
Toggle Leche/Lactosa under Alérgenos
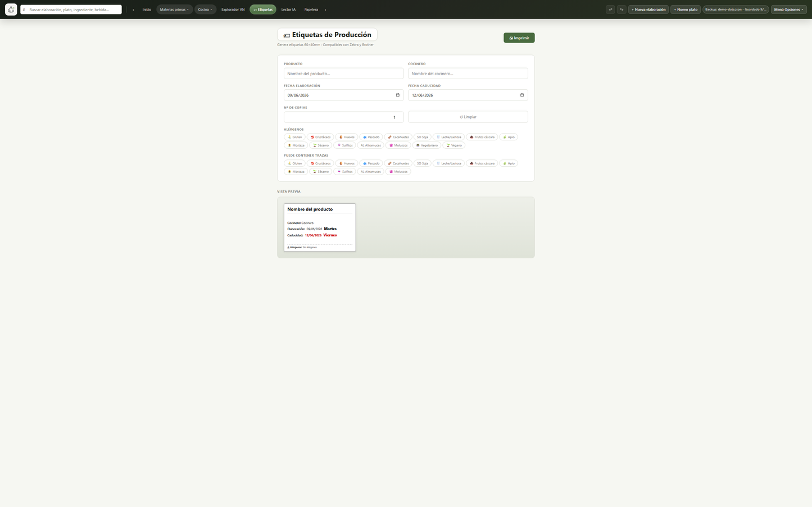(x=448, y=137)
